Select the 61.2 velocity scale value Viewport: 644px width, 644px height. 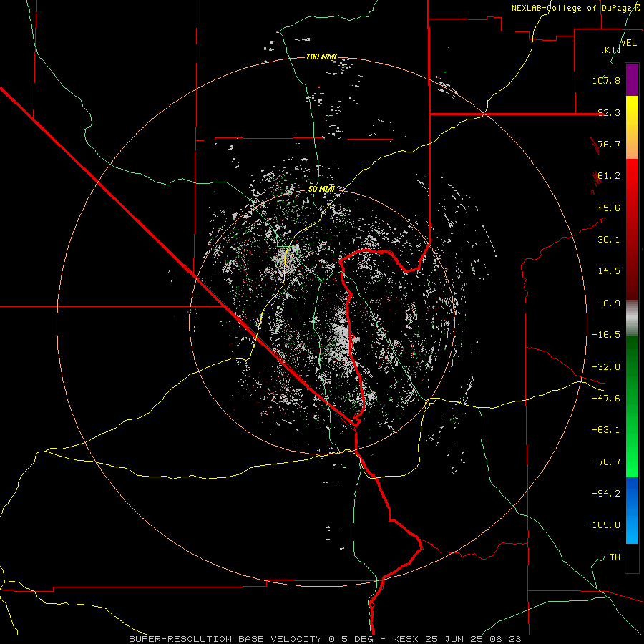click(x=609, y=176)
